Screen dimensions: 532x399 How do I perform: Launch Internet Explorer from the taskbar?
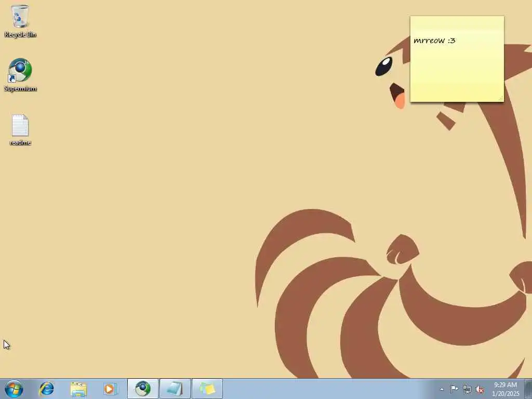pyautogui.click(x=46, y=389)
